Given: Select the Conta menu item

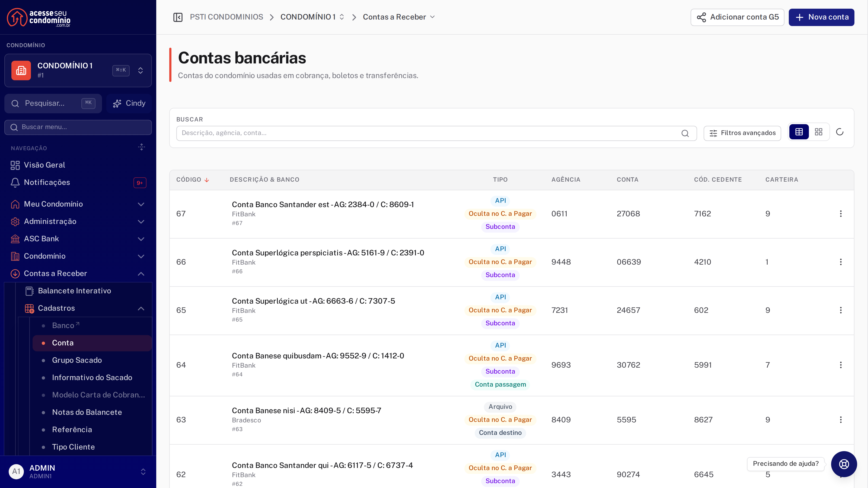Looking at the screenshot, I should (x=92, y=343).
